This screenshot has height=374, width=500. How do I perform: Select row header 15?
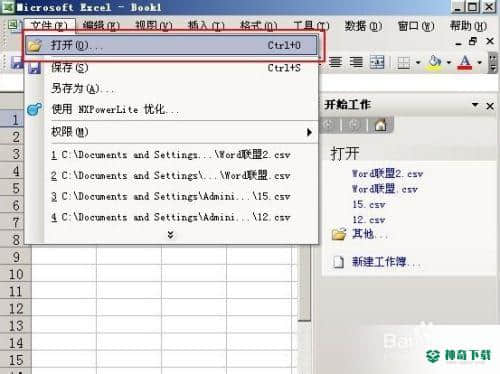coord(16,360)
